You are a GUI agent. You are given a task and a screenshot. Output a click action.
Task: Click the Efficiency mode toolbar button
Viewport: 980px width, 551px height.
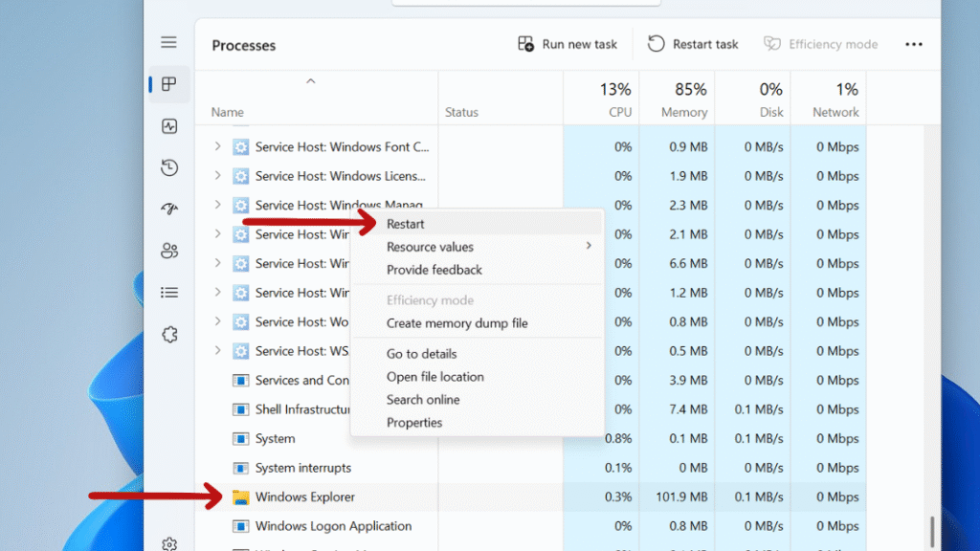pos(820,44)
